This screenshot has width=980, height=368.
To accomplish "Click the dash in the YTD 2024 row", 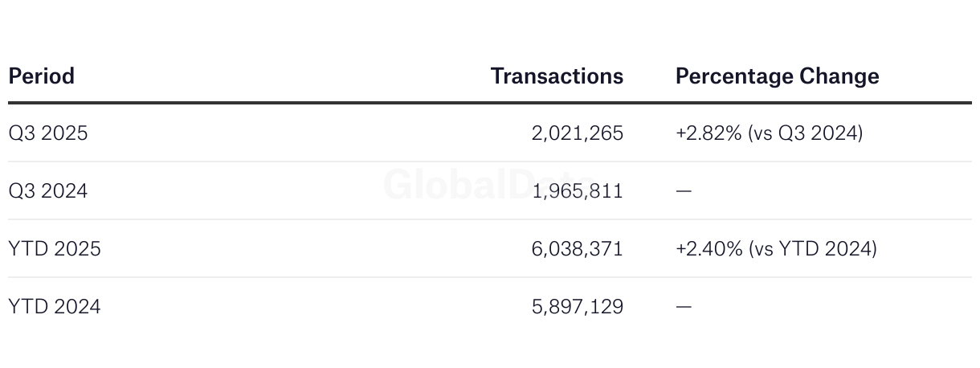I will (684, 307).
